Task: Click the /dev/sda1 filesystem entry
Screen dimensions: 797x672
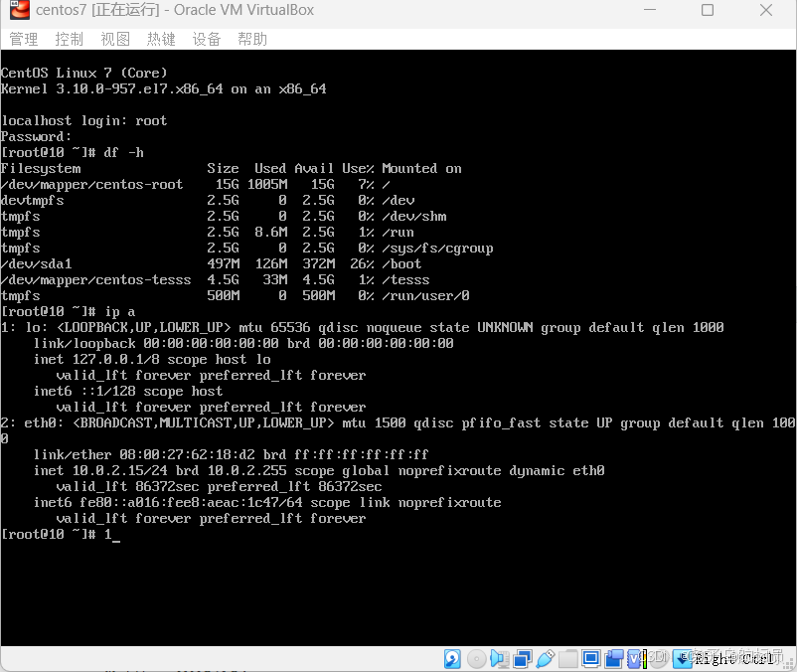Action: [x=37, y=263]
